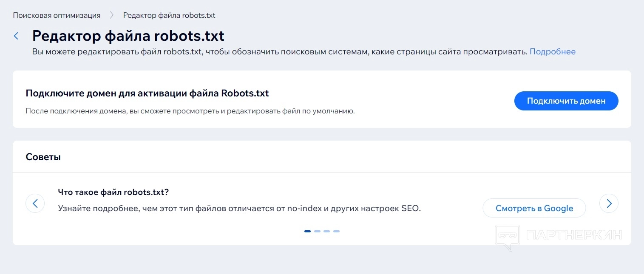Click the Подключите домен для активации heading
Screen dimensions: 644x274
pyautogui.click(x=147, y=93)
